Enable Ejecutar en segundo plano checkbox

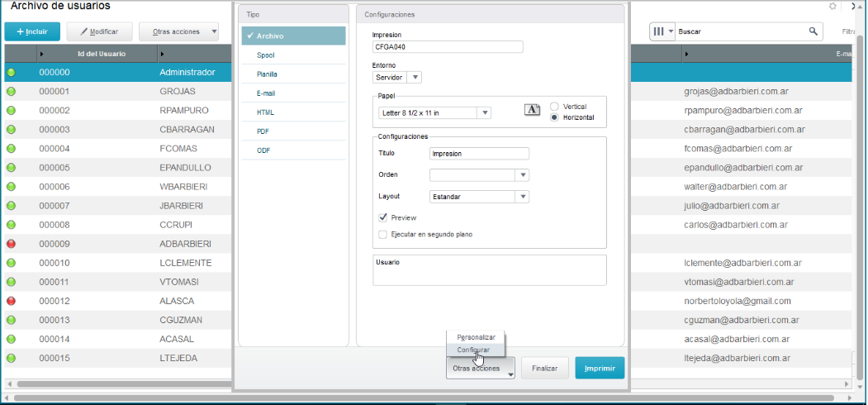tap(382, 235)
